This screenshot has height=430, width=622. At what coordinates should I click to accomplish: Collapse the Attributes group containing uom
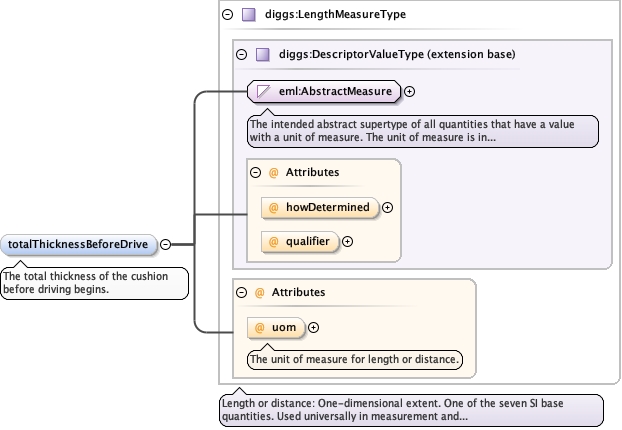tap(240, 292)
